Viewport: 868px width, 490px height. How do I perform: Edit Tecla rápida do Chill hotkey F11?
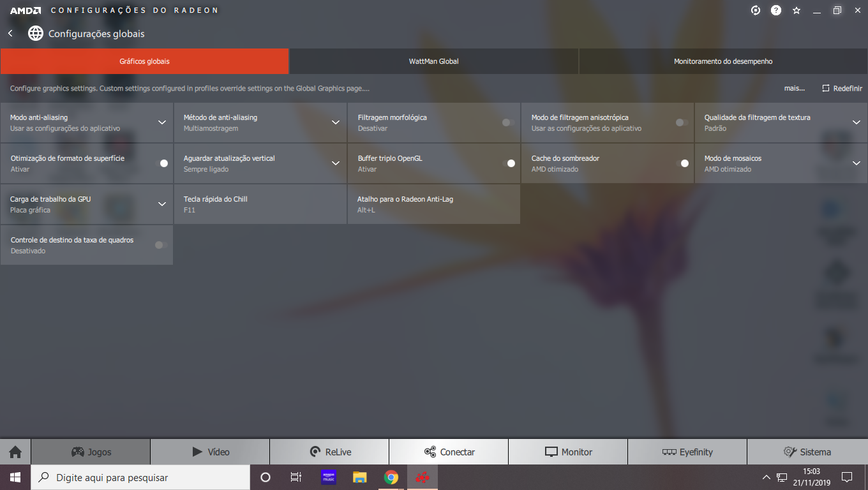(x=260, y=204)
